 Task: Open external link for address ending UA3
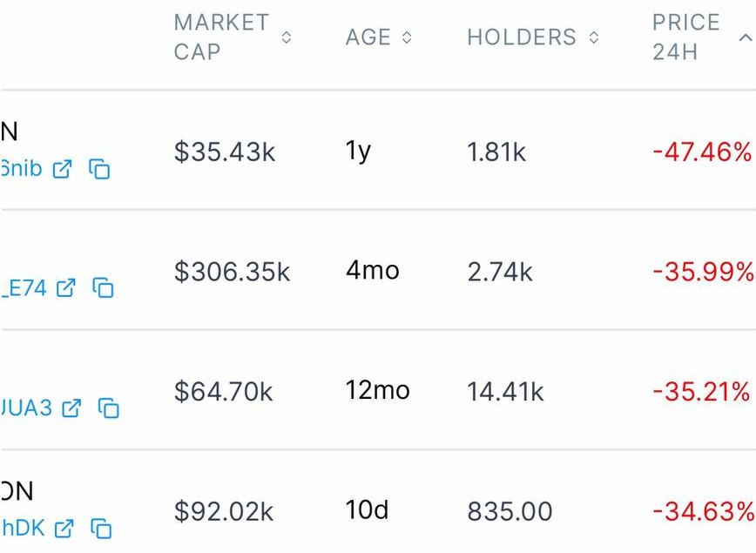coord(71,407)
